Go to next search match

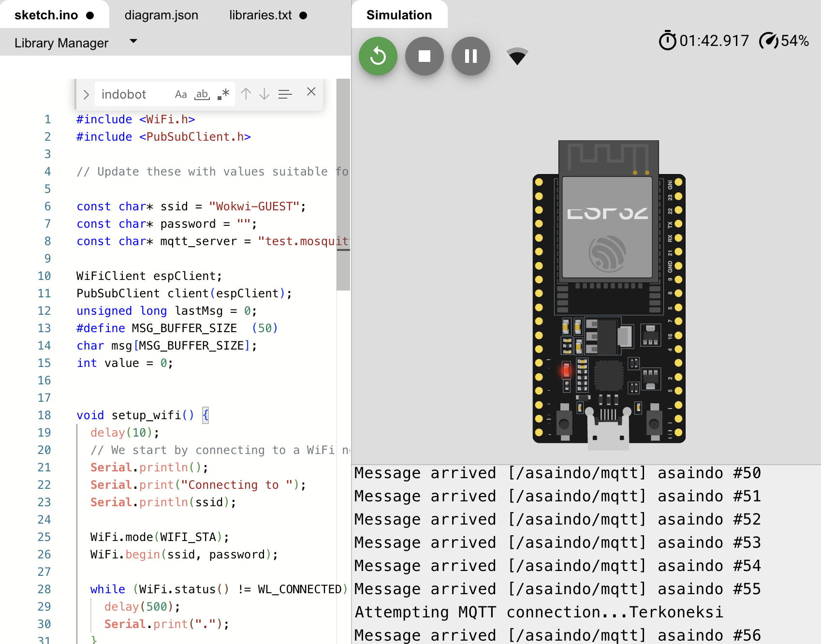coord(264,94)
